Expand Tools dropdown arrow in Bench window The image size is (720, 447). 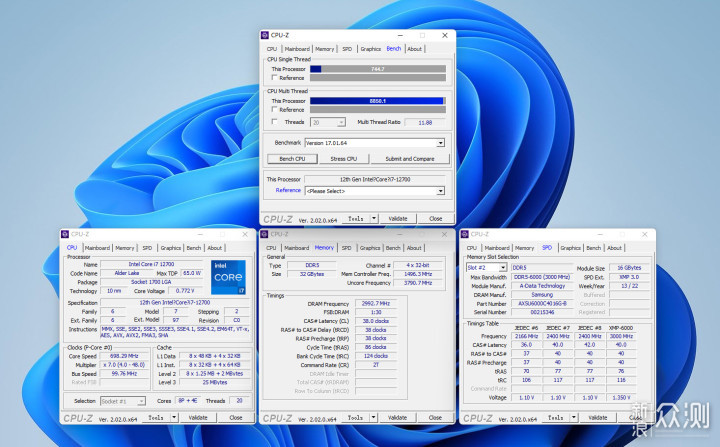[x=374, y=219]
